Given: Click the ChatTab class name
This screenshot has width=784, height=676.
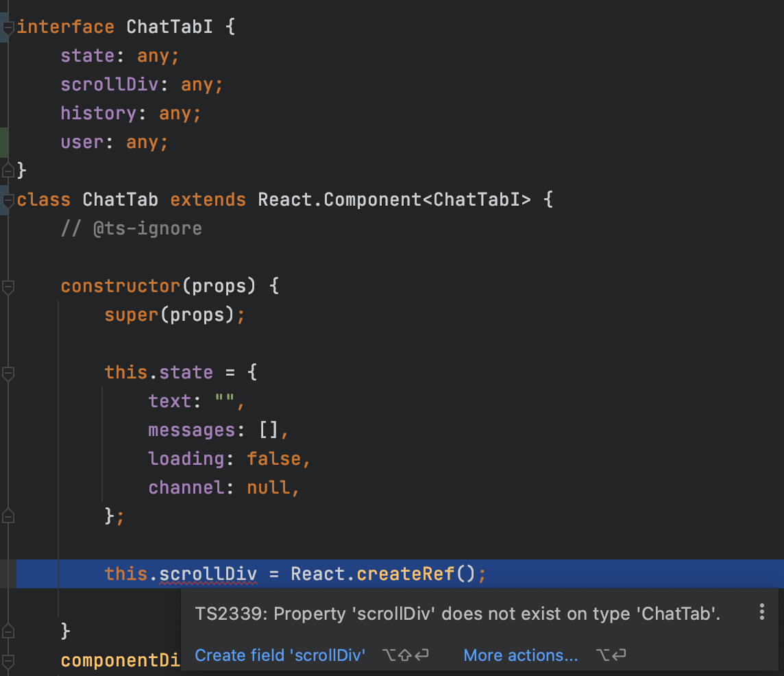Looking at the screenshot, I should [x=121, y=200].
